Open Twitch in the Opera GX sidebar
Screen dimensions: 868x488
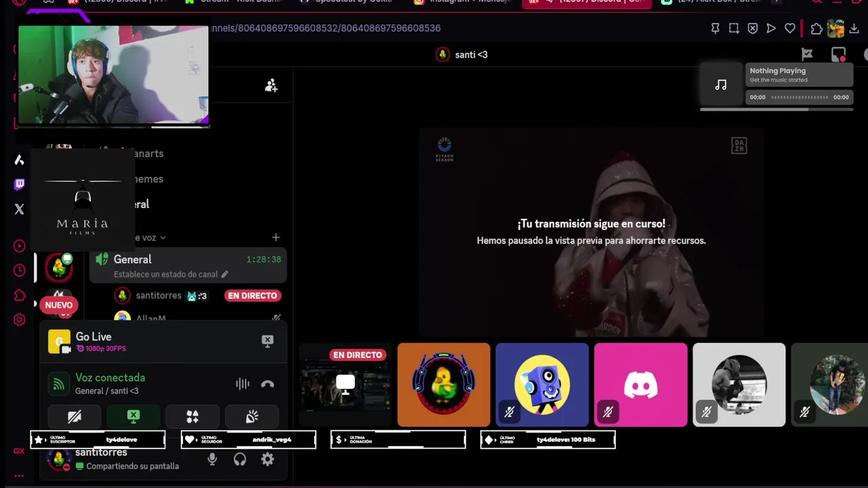[x=19, y=184]
